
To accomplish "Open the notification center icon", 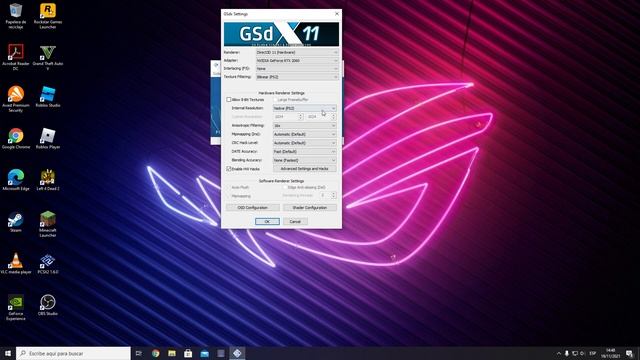I will [630, 353].
